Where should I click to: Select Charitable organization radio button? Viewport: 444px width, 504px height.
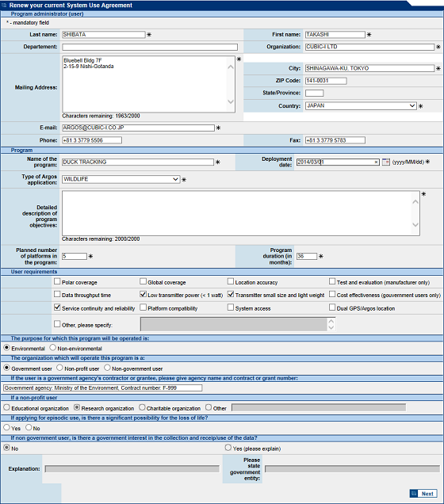pos(142,407)
